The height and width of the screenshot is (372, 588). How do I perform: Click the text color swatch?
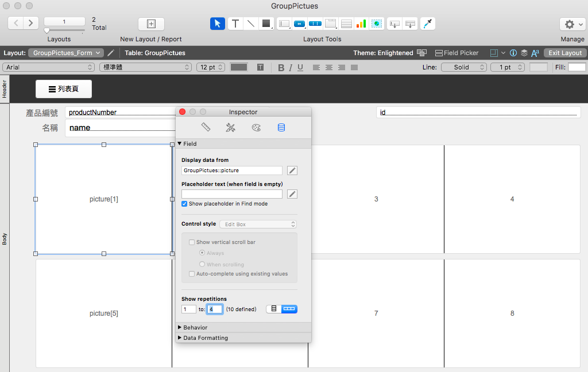[239, 67]
